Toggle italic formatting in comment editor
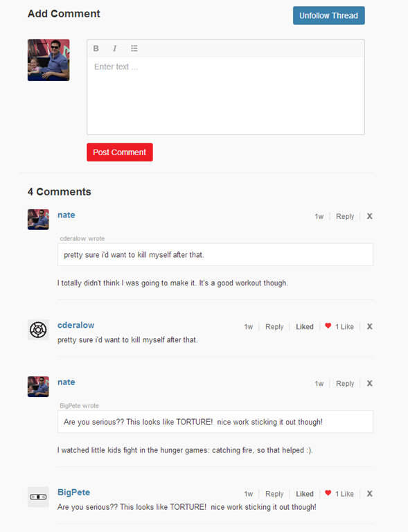Viewport: 408px width, 532px height. pyautogui.click(x=115, y=48)
